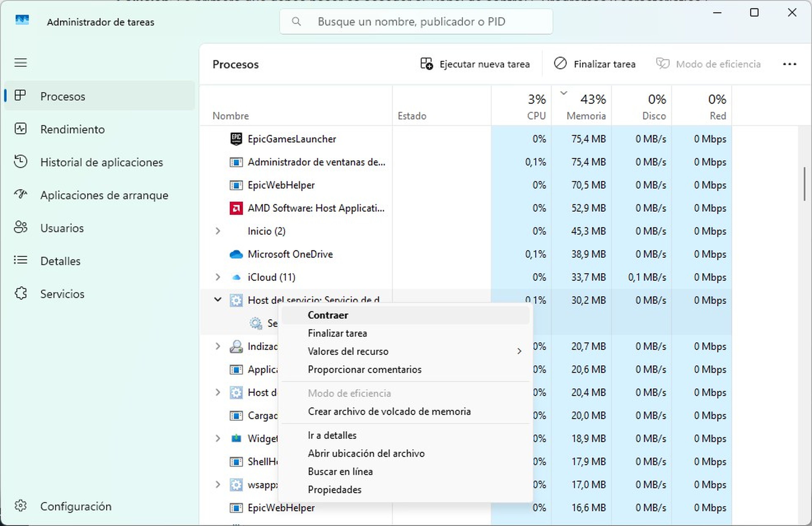Viewport: 812px width, 526px height.
Task: Click the wsappx gear icon
Action: [236, 484]
